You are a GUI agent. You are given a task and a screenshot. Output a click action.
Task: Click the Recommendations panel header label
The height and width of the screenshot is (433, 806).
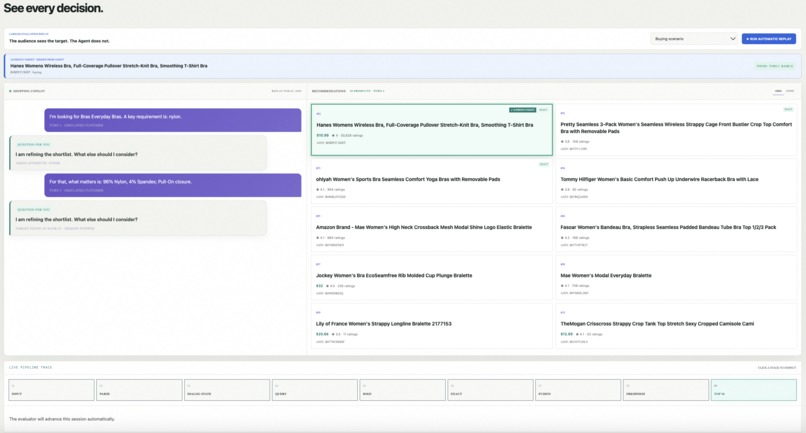(329, 91)
